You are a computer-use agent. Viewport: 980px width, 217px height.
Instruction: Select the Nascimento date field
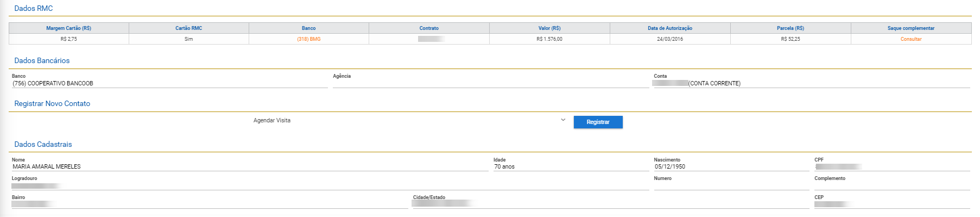click(731, 167)
